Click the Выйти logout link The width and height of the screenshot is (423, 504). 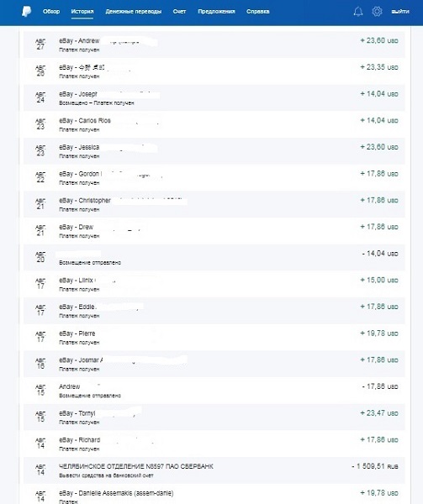pos(400,12)
